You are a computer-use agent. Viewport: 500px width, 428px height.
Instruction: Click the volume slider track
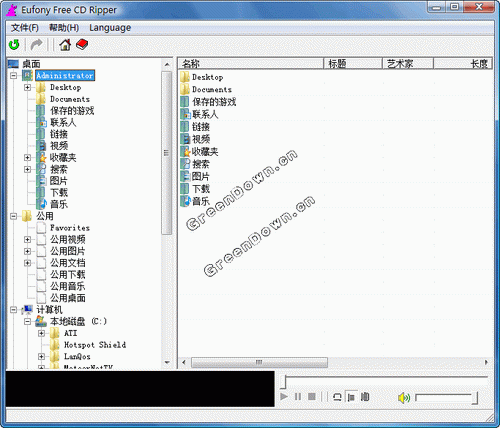click(x=447, y=397)
